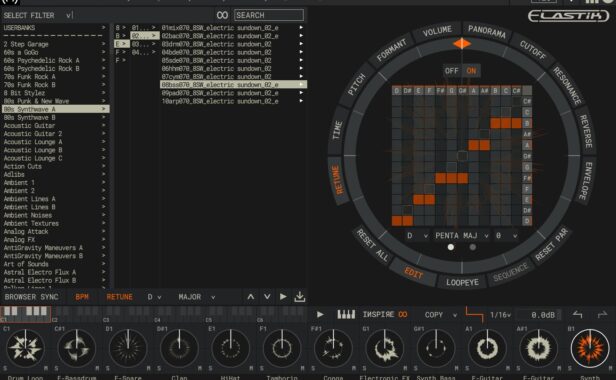Select the VOLUME wheel segment
The height and width of the screenshot is (380, 616).
pyautogui.click(x=437, y=31)
